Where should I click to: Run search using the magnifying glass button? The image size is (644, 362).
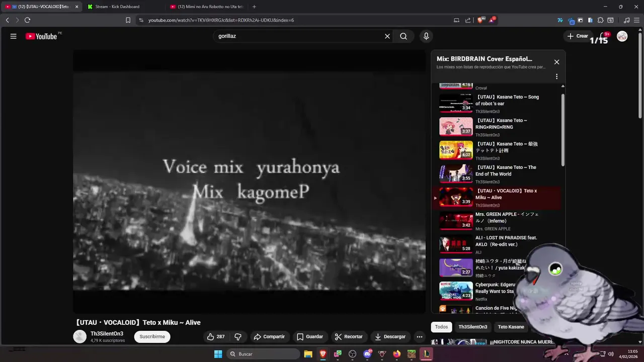(x=404, y=36)
